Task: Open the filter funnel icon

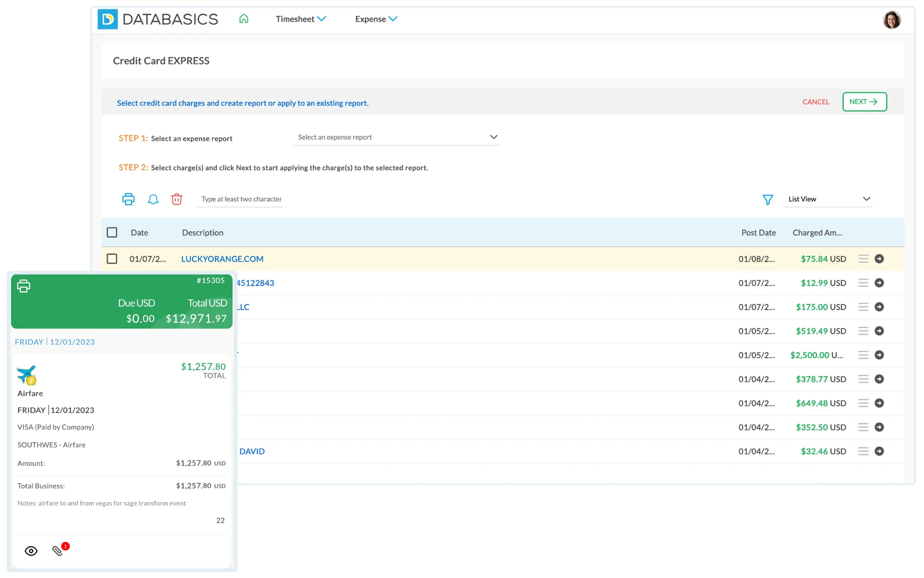Action: tap(767, 200)
